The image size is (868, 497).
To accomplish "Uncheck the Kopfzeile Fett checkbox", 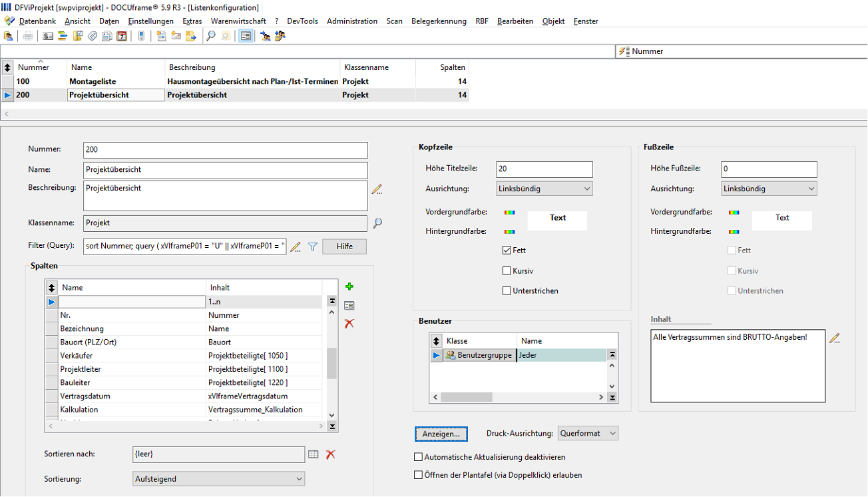I will (x=507, y=250).
